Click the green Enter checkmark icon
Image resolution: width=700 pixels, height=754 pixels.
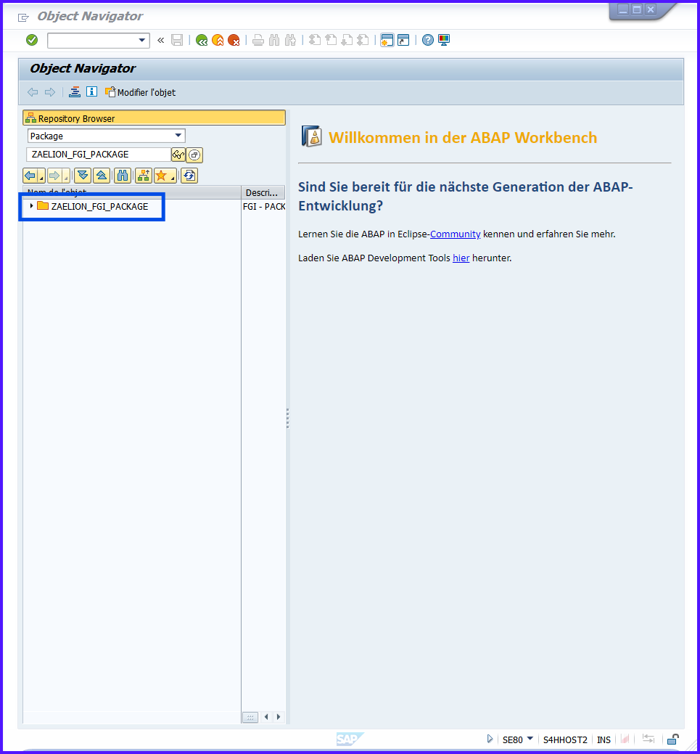(32, 40)
